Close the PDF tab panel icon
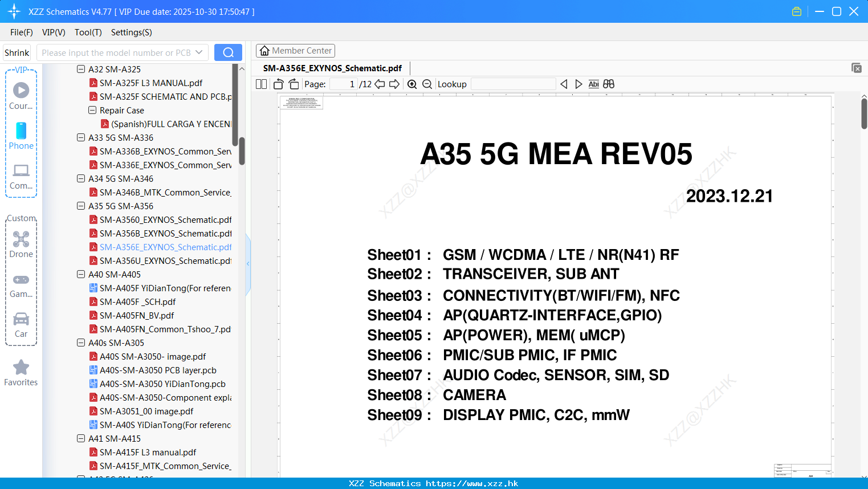 [x=857, y=68]
